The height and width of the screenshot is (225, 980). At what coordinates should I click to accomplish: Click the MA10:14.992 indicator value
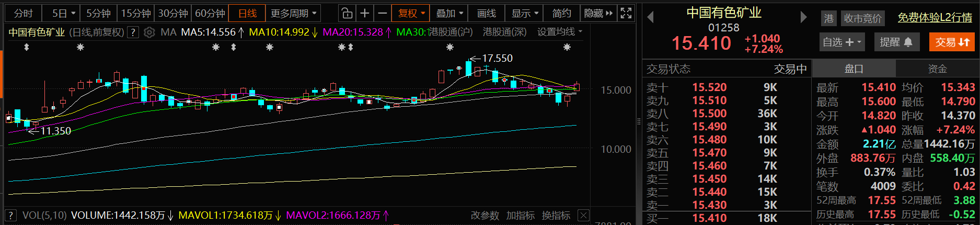(x=279, y=32)
